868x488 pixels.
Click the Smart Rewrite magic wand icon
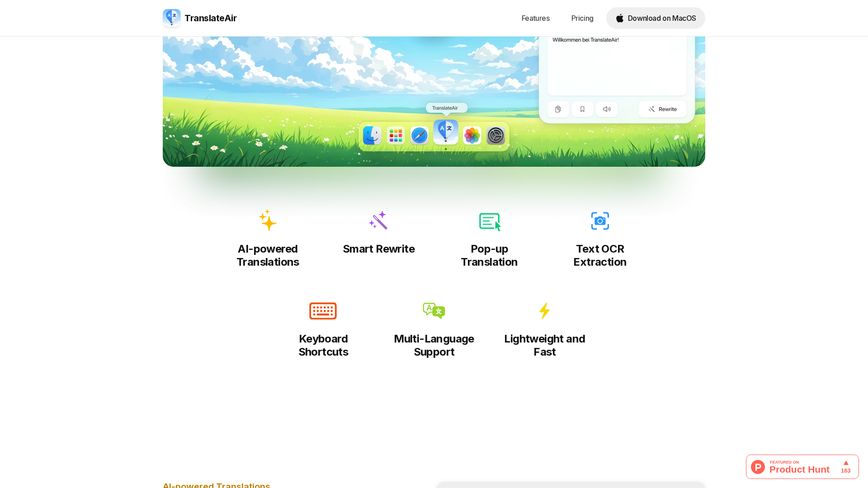tap(378, 221)
